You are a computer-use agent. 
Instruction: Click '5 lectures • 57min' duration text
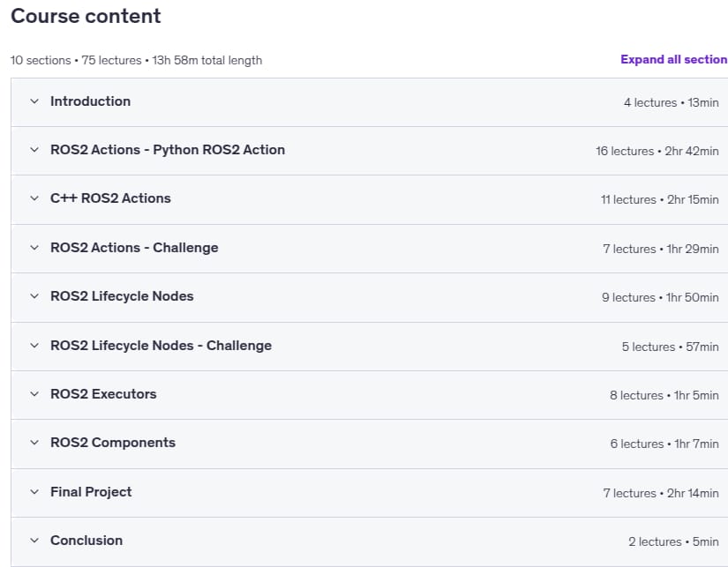click(x=670, y=347)
